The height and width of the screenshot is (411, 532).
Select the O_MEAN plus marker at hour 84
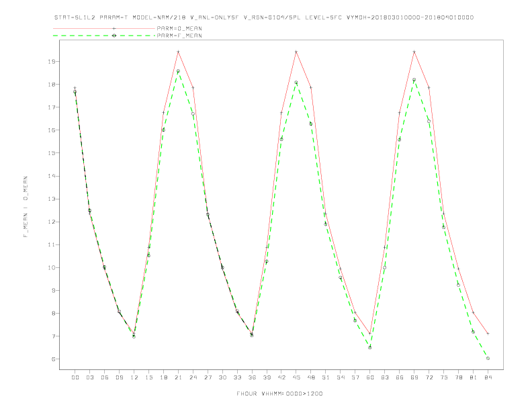click(x=488, y=334)
